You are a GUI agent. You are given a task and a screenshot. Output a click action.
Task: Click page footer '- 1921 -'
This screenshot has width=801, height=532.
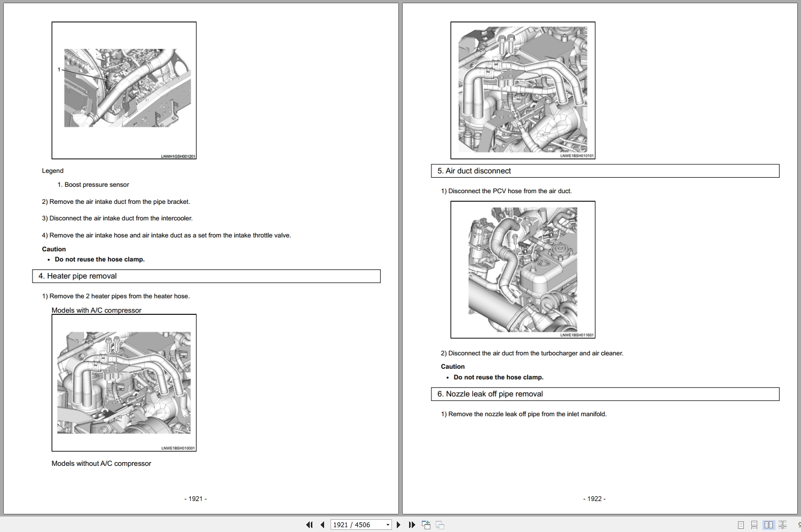[x=195, y=499]
